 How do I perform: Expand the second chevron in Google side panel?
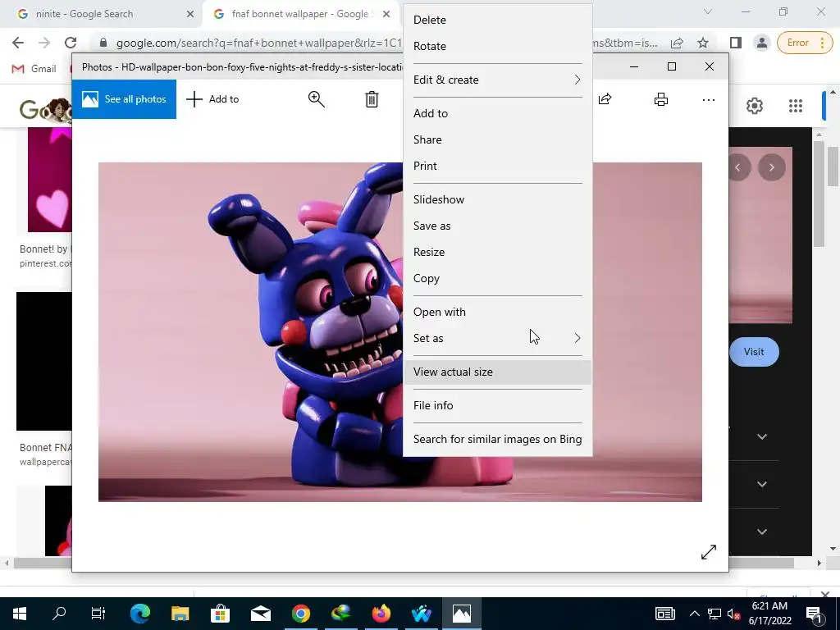point(762,484)
